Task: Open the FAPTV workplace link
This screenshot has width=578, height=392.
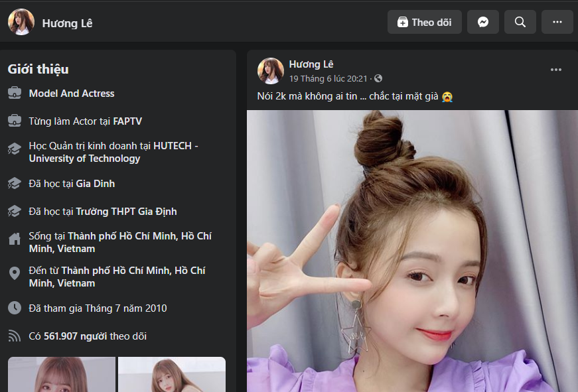Action: click(127, 121)
